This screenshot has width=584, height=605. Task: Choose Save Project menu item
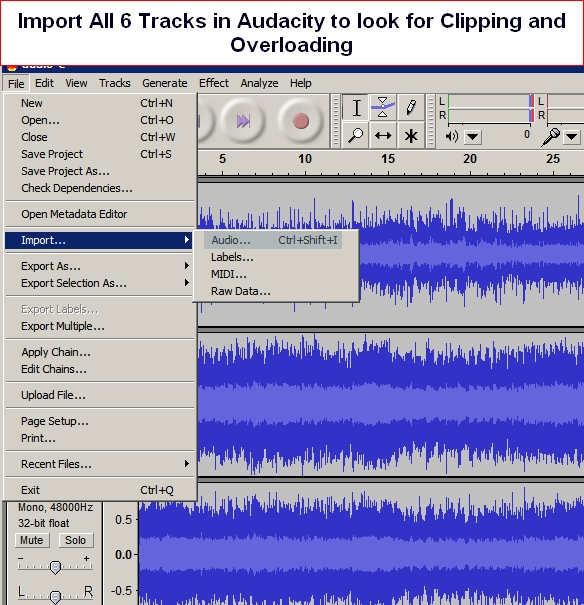point(99,154)
